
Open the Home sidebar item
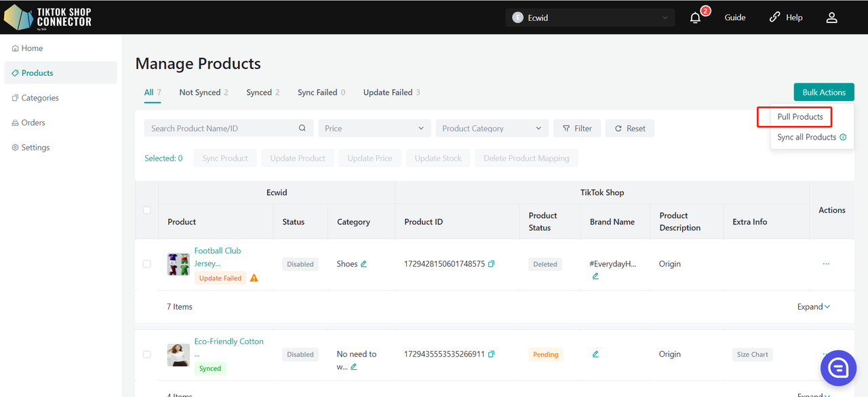(60, 48)
